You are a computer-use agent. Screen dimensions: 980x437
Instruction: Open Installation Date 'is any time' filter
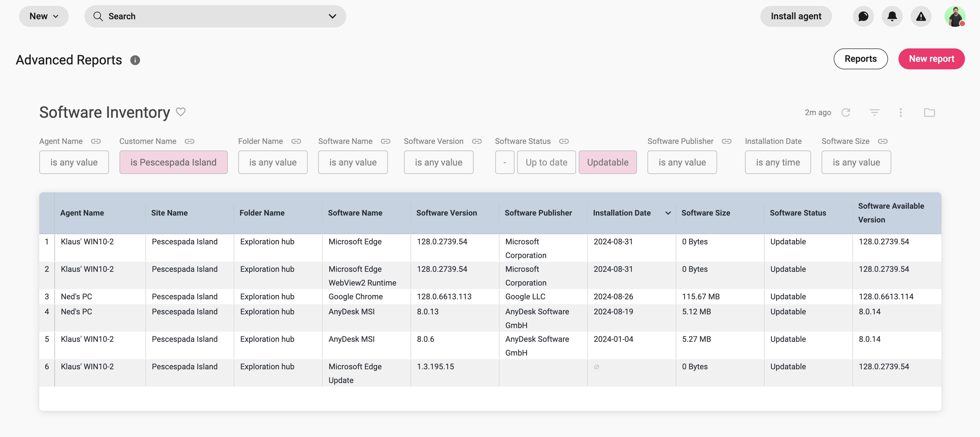(778, 162)
